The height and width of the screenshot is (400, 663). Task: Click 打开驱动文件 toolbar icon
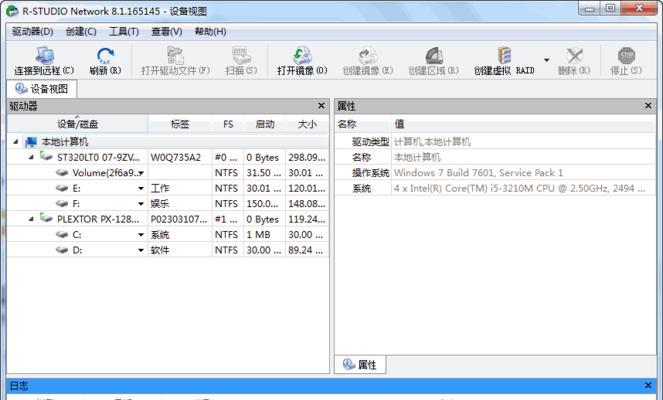175,55
